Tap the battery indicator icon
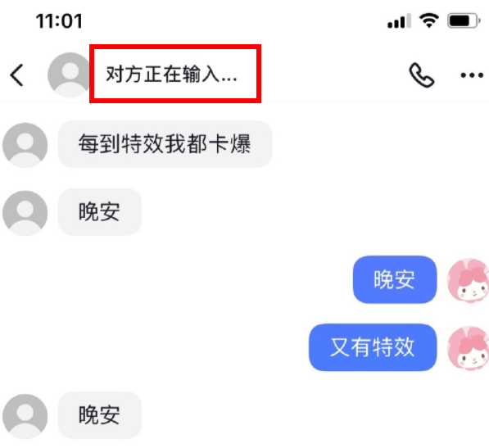 tap(464, 21)
